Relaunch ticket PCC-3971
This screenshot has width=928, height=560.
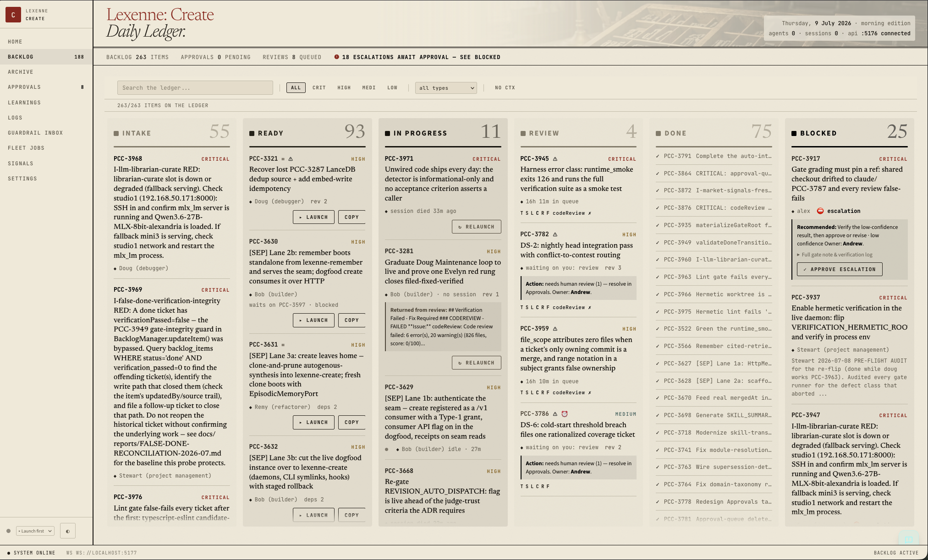click(477, 227)
